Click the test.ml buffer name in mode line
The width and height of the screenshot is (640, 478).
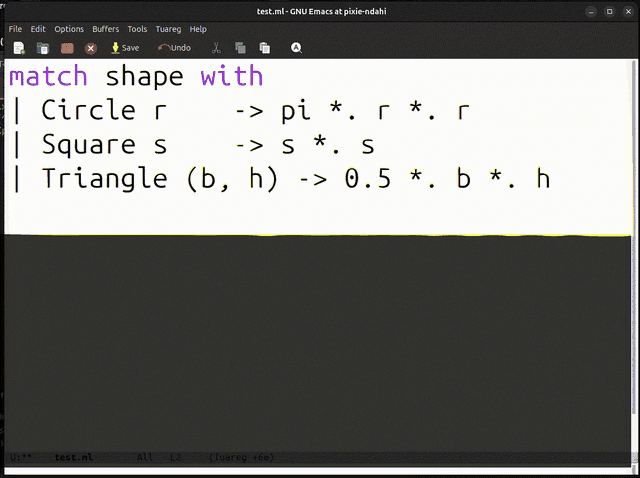[x=73, y=457]
